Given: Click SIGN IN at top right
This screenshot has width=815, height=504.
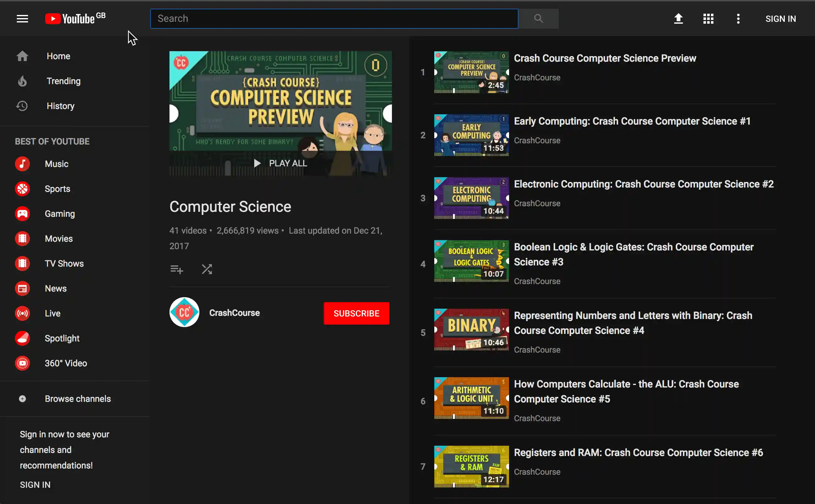Looking at the screenshot, I should click(781, 19).
